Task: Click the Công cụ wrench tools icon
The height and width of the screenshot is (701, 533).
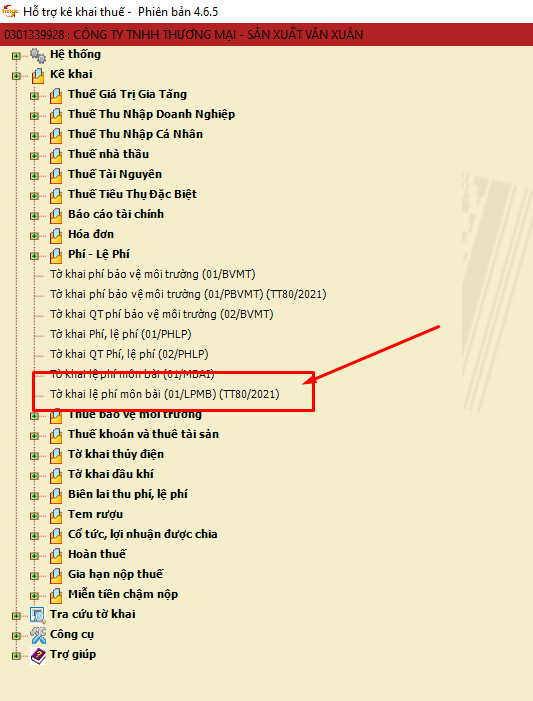Action: (38, 635)
